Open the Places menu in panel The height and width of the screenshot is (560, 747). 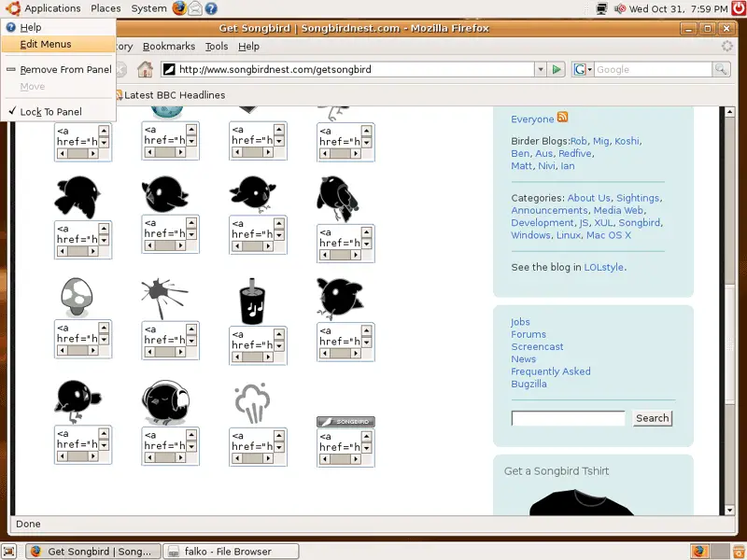point(106,8)
